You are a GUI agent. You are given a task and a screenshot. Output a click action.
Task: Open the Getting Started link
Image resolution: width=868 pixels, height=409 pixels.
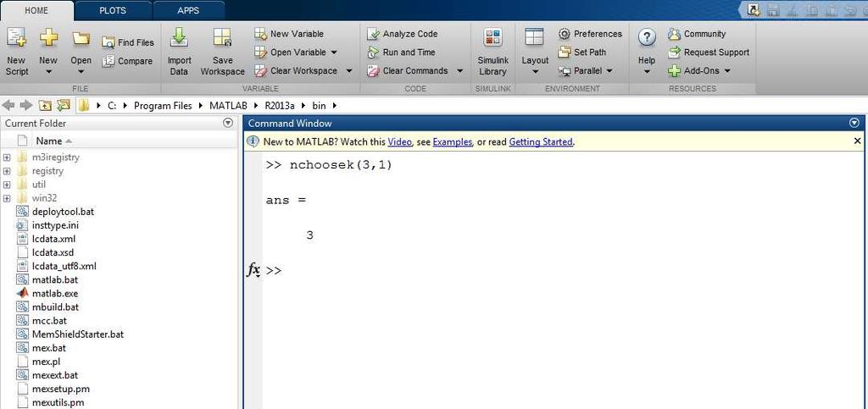tap(540, 142)
